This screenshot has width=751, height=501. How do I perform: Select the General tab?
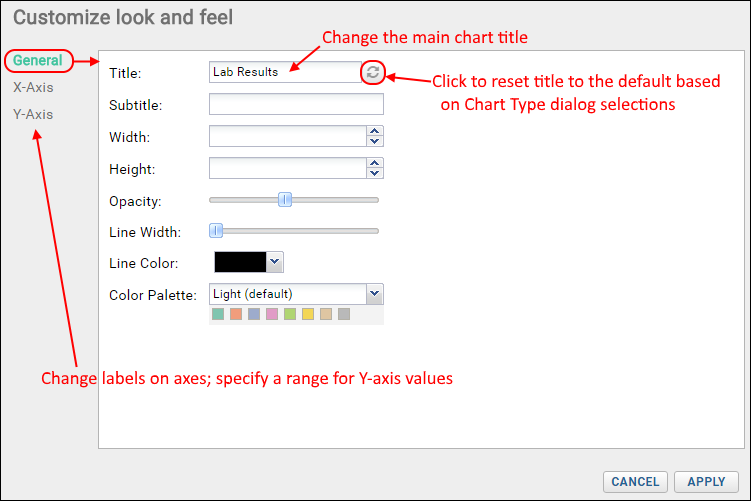click(x=38, y=60)
